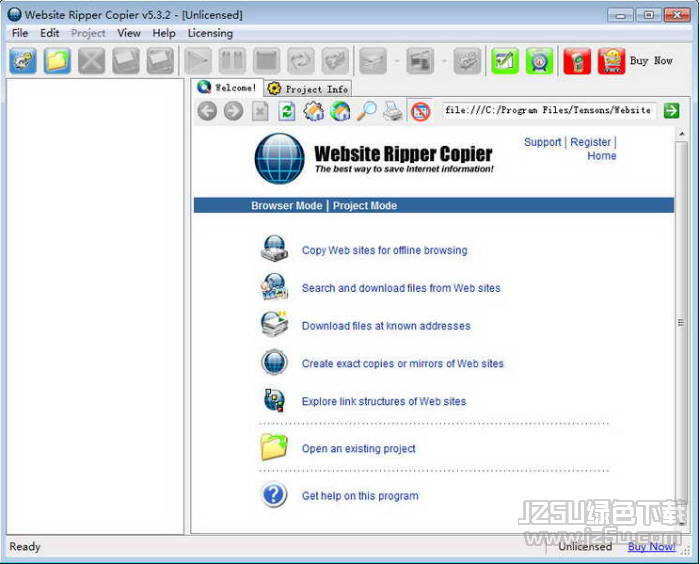Click the search and download globe icon
The width and height of the screenshot is (700, 564).
click(274, 287)
